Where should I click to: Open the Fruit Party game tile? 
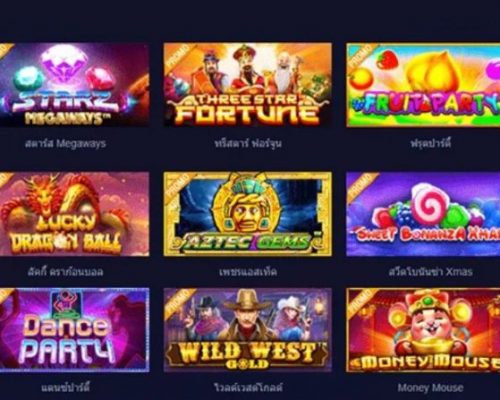pos(423,85)
